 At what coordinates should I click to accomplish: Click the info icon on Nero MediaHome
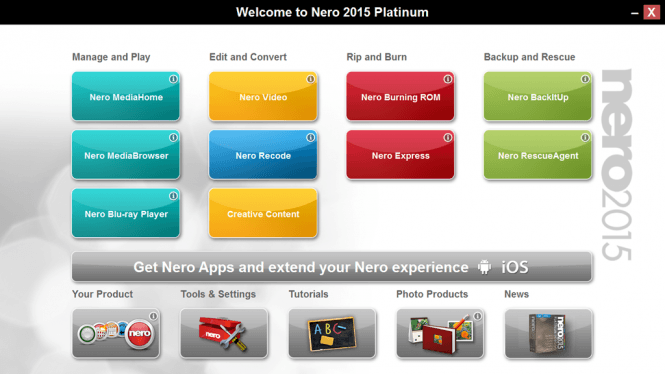pyautogui.click(x=173, y=79)
